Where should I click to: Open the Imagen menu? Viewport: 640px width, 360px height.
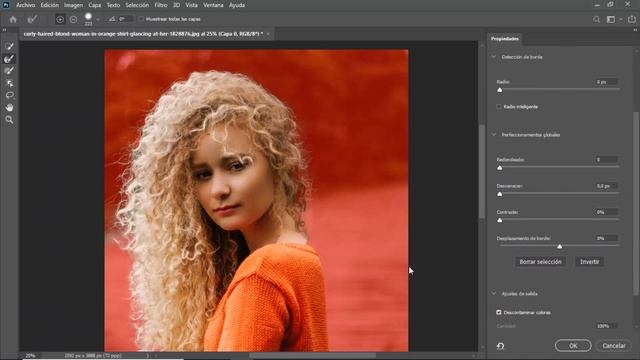73,5
